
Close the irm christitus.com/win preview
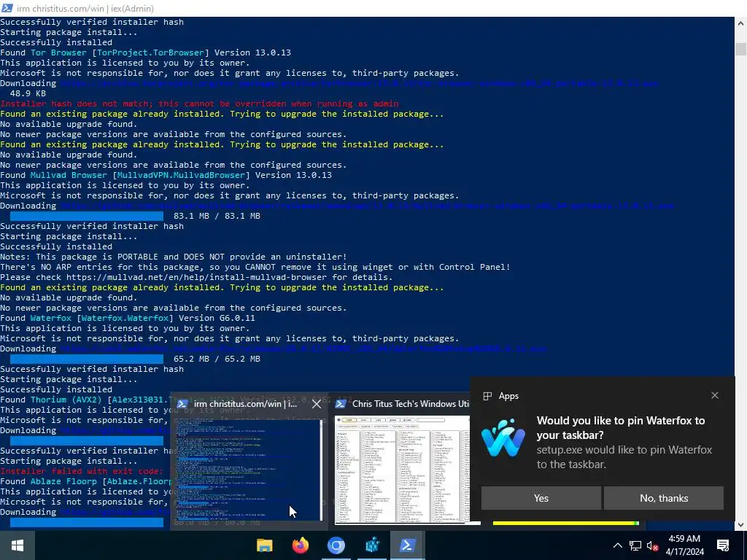pyautogui.click(x=317, y=404)
